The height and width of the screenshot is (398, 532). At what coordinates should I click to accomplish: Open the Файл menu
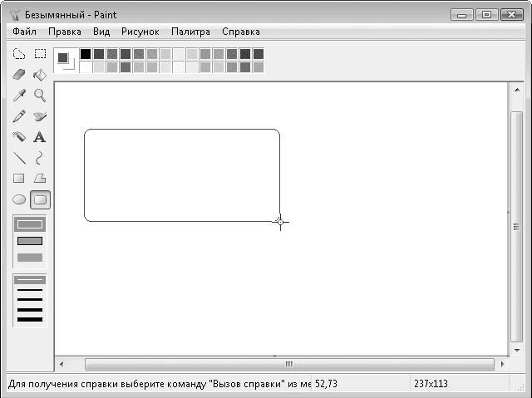click(25, 32)
